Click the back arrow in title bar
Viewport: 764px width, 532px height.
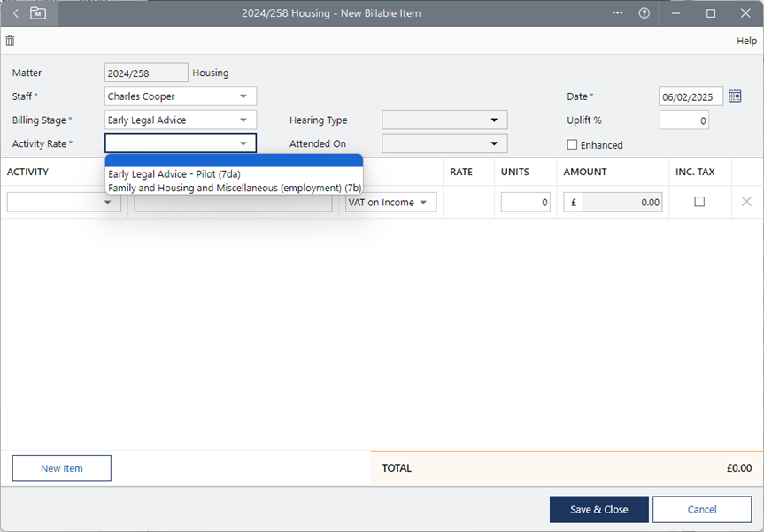click(15, 13)
